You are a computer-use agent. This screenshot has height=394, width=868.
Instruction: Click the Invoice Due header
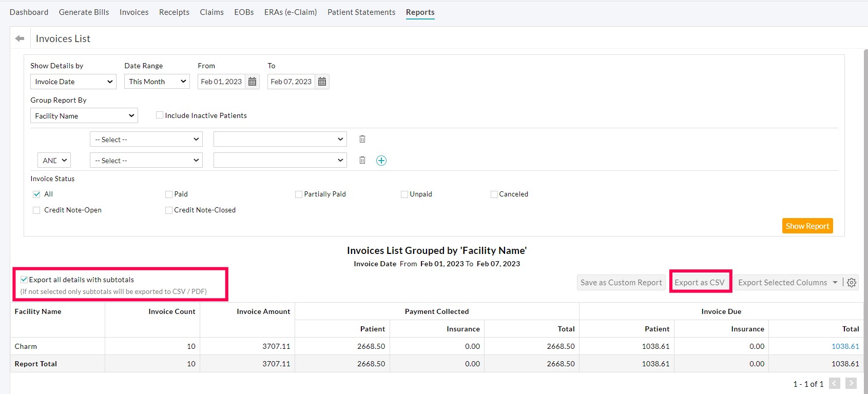pyautogui.click(x=721, y=311)
